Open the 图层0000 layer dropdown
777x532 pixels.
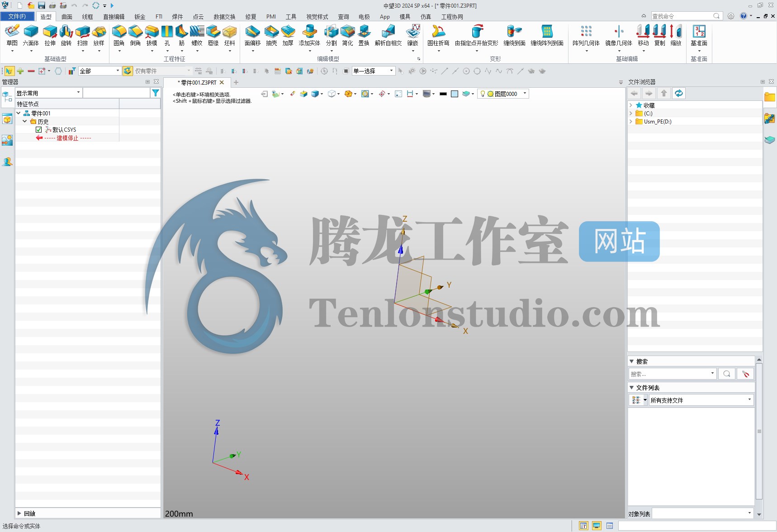(x=503, y=94)
